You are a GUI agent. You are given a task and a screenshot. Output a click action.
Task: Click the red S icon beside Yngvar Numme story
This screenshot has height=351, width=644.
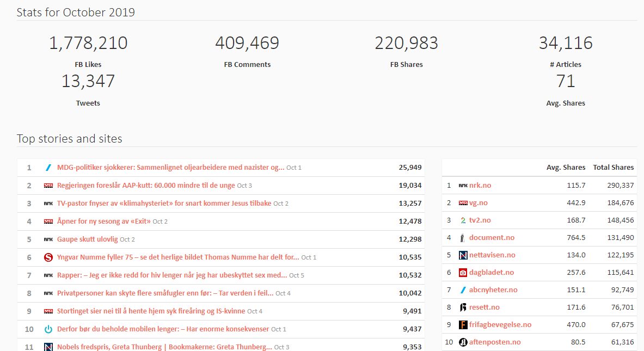coord(48,257)
